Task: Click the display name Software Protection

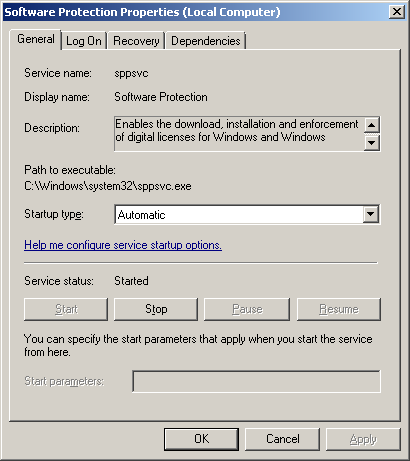Action: point(161,97)
